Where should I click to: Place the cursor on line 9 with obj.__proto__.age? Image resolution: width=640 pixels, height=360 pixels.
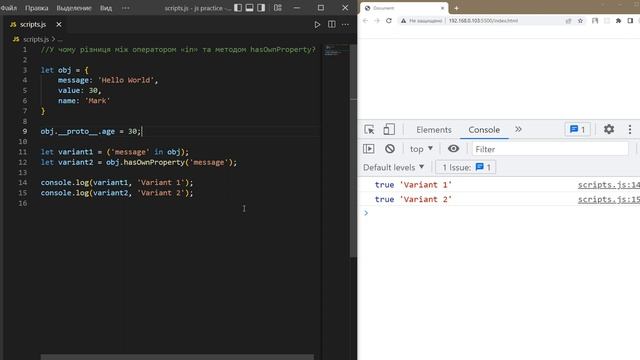click(x=91, y=131)
